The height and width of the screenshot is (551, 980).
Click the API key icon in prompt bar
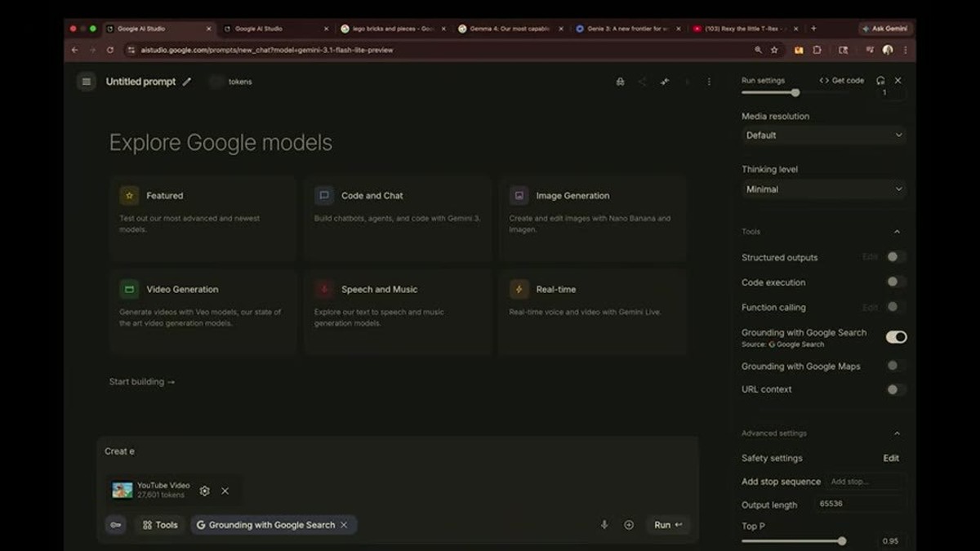click(116, 525)
